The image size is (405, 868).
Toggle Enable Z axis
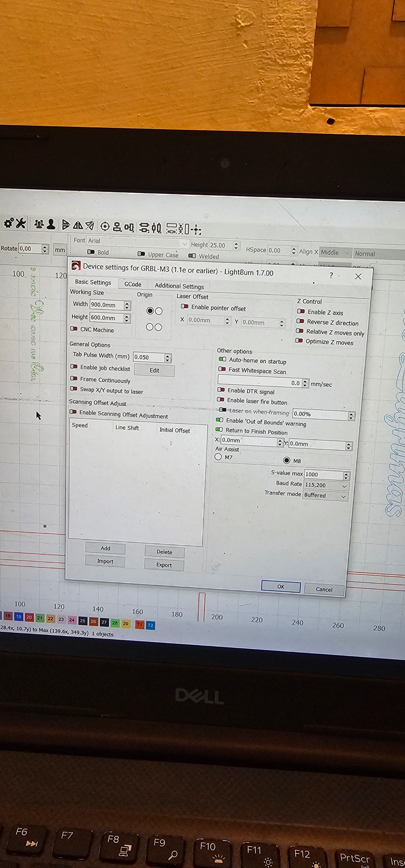click(x=301, y=311)
